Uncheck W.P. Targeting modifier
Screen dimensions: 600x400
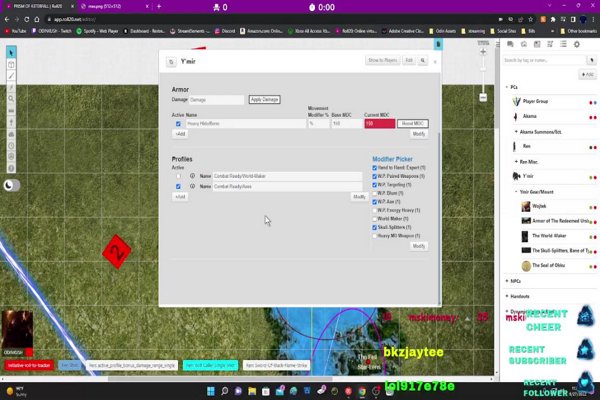click(375, 184)
